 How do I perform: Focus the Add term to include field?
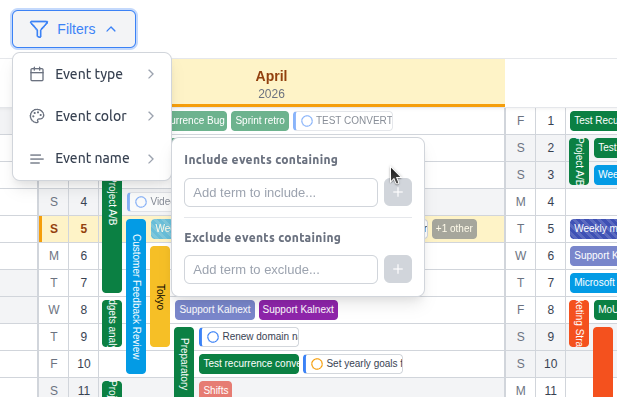click(281, 192)
